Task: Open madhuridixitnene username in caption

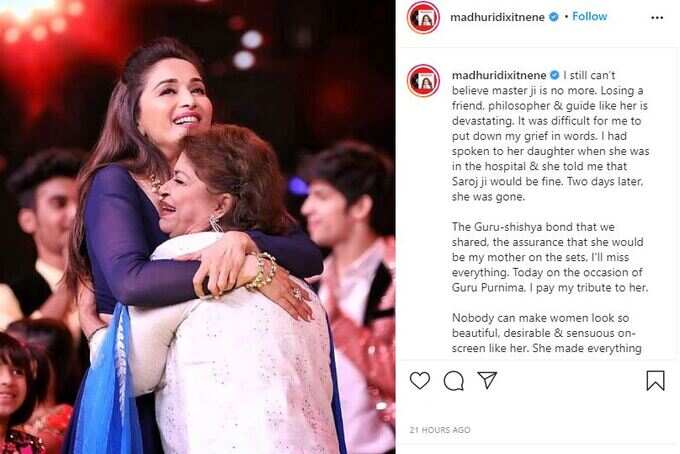Action: point(499,75)
